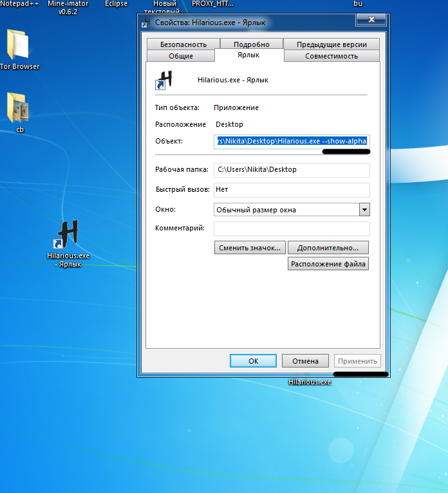Go to the Предыдущие версии tab
The height and width of the screenshot is (493, 448).
pos(331,44)
